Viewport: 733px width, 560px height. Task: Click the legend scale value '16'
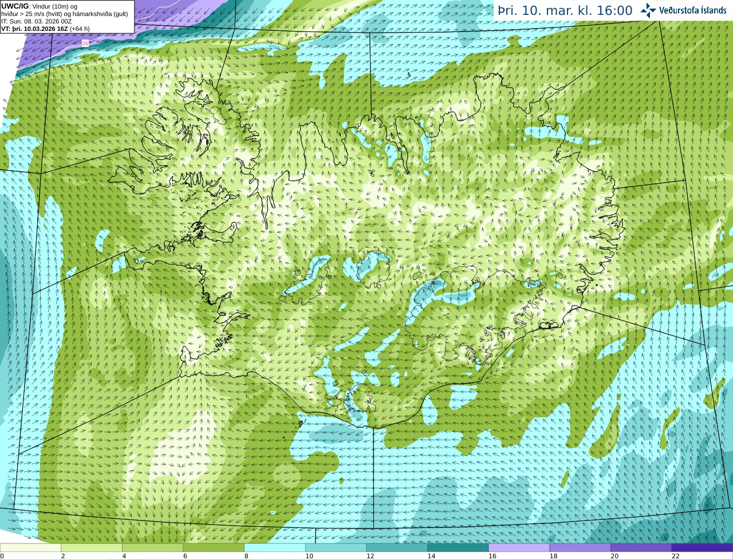(492, 556)
